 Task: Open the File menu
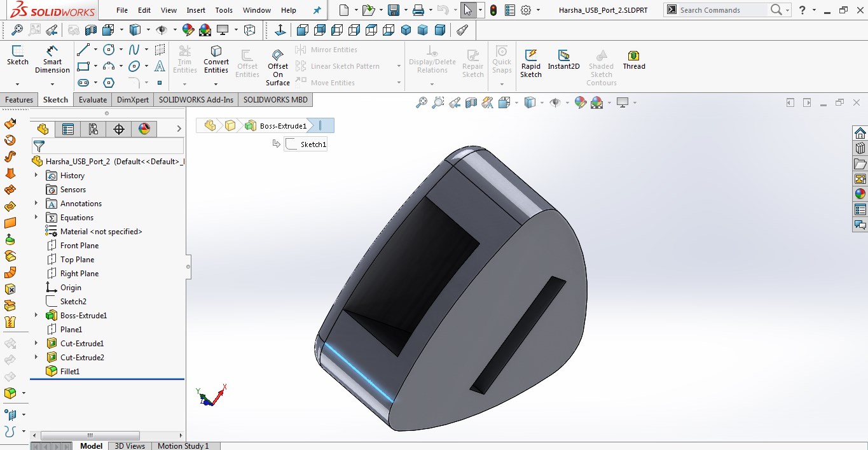click(122, 10)
